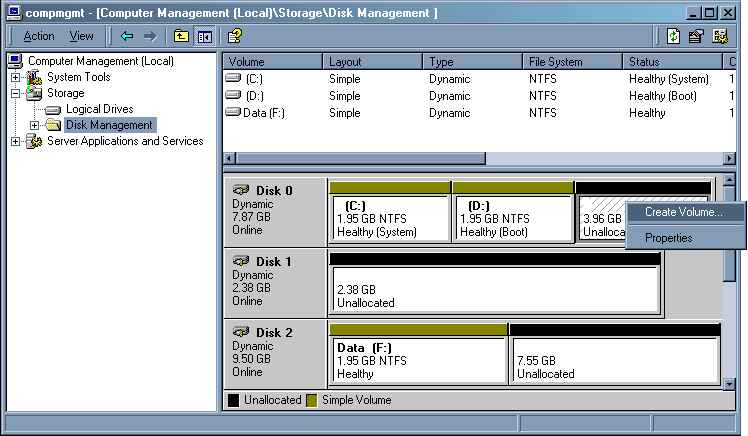Click the black Unallocated legend swatch
The width and height of the screenshot is (748, 436).
pyautogui.click(x=233, y=400)
